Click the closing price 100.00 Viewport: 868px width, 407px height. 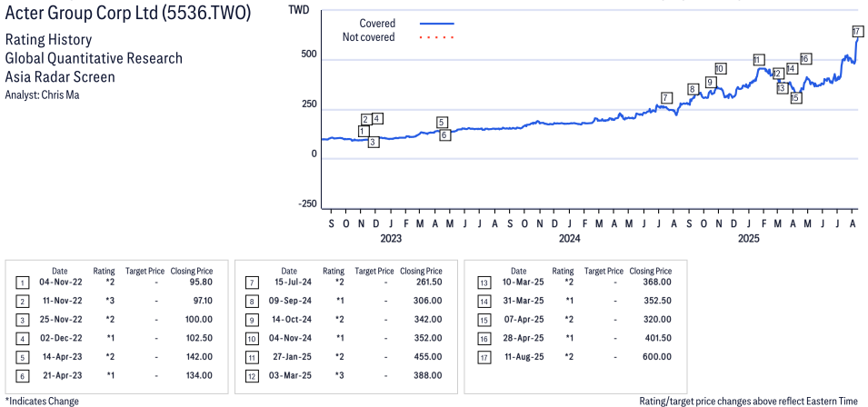tap(199, 320)
